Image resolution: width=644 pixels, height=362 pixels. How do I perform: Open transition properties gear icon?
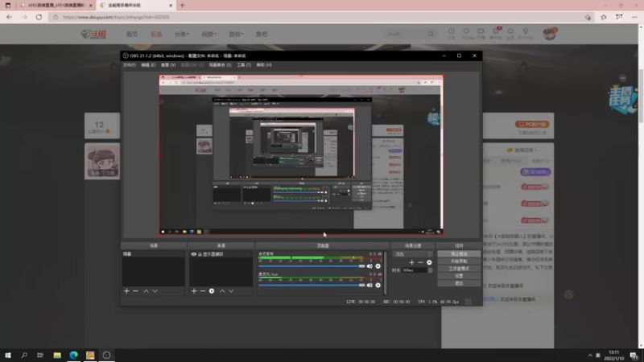(429, 262)
